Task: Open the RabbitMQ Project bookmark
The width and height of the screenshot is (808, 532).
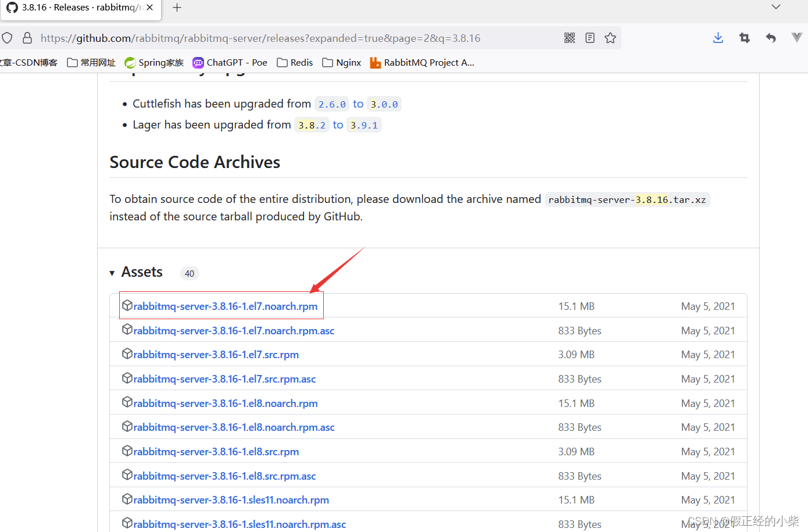Action: tap(422, 62)
